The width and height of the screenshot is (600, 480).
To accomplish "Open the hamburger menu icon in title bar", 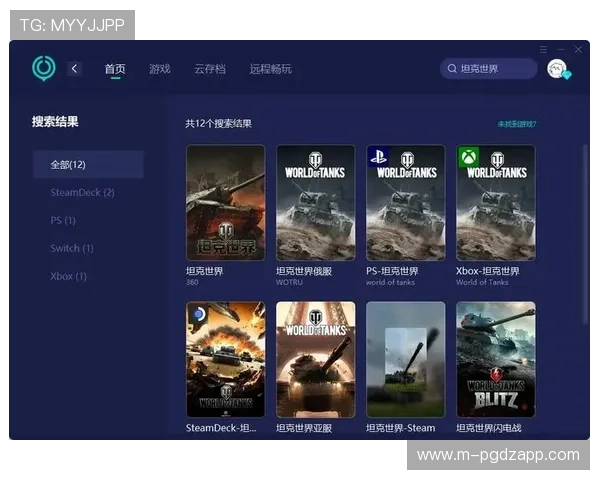I will 543,49.
